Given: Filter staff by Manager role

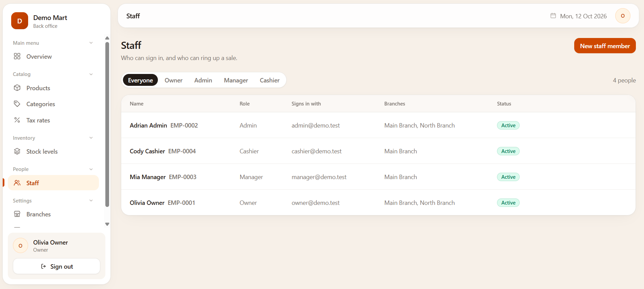Looking at the screenshot, I should [x=236, y=80].
